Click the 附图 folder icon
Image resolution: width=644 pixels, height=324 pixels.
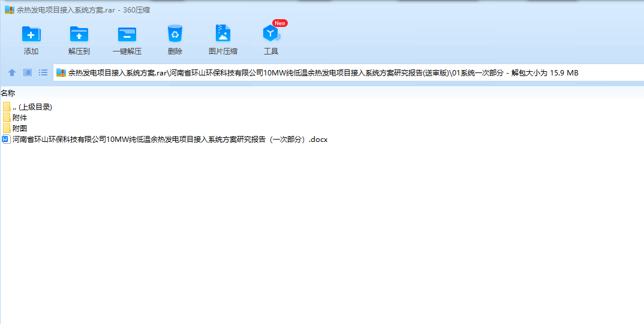click(6, 128)
